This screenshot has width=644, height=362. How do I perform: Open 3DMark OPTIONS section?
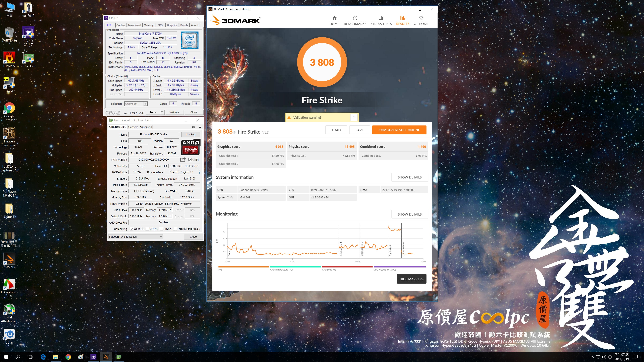(421, 20)
